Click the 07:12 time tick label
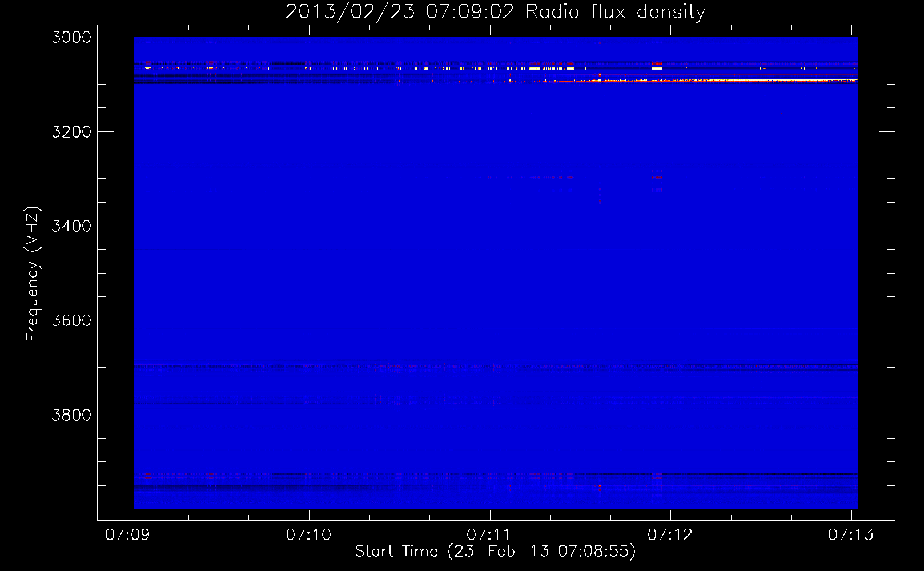This screenshot has width=924, height=571. coord(670,534)
